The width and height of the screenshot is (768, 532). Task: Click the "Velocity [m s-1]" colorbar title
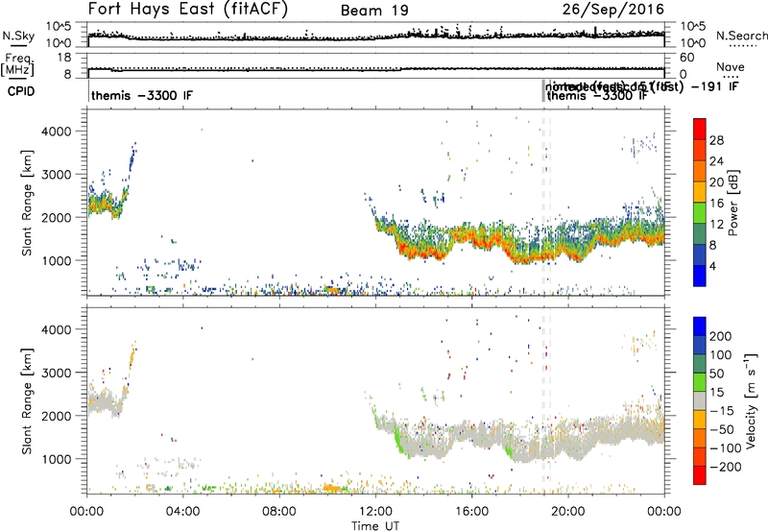pyautogui.click(x=751, y=400)
